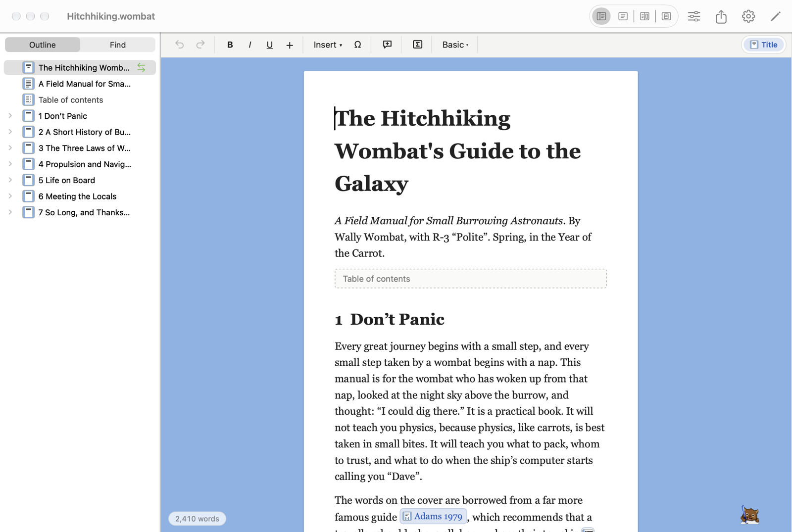792x532 pixels.
Task: Expand chapter 1 Don't Panic
Action: click(x=10, y=116)
